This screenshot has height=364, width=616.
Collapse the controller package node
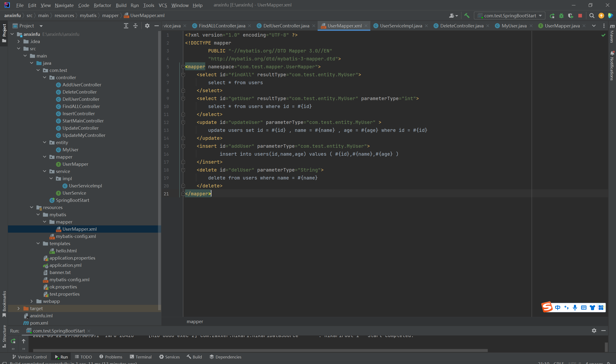coord(45,77)
